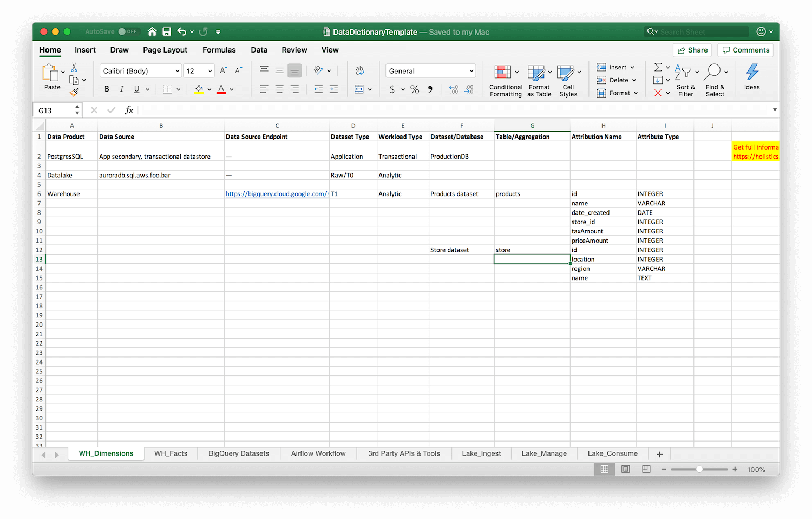The width and height of the screenshot is (812, 519).
Task: Expand the General number format dropdown
Action: (431, 71)
